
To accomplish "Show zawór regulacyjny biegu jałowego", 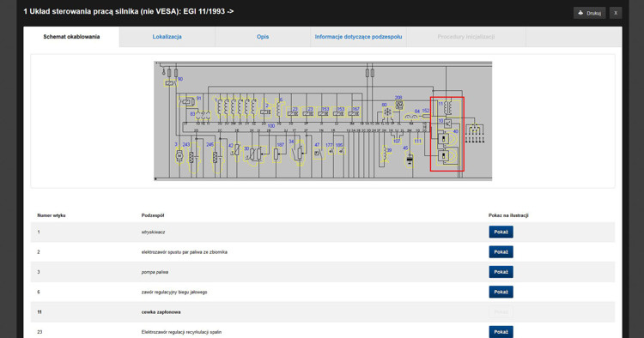I will coord(501,292).
